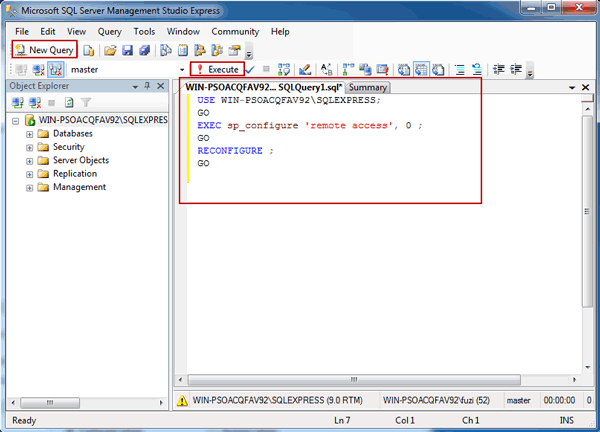Open the Tools menu
The height and width of the screenshot is (432, 600).
[x=144, y=31]
